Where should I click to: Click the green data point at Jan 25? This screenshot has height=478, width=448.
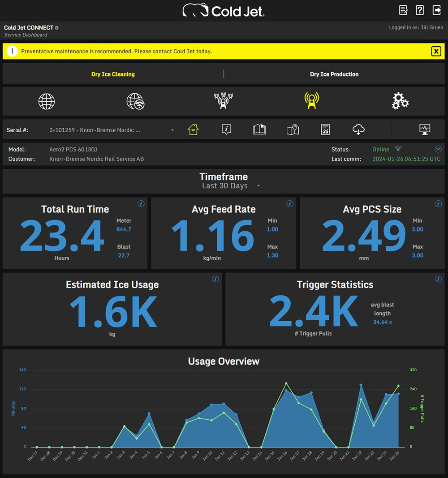398,386
